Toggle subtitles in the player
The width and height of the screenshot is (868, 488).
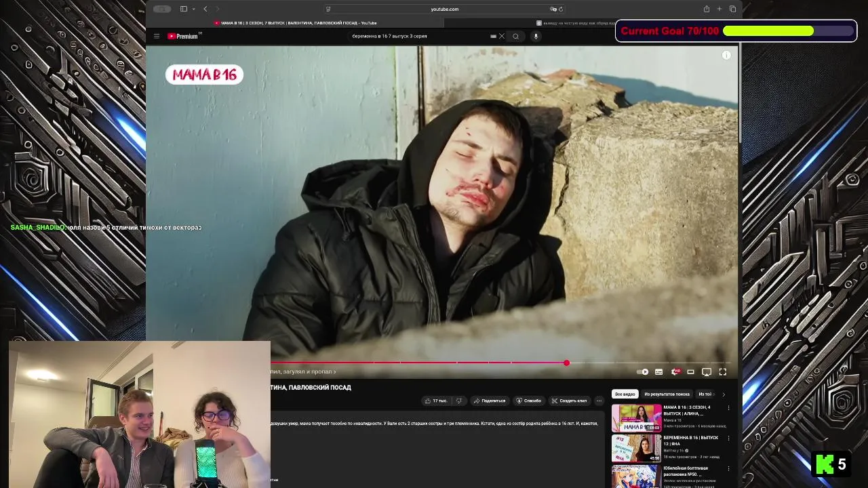[658, 371]
